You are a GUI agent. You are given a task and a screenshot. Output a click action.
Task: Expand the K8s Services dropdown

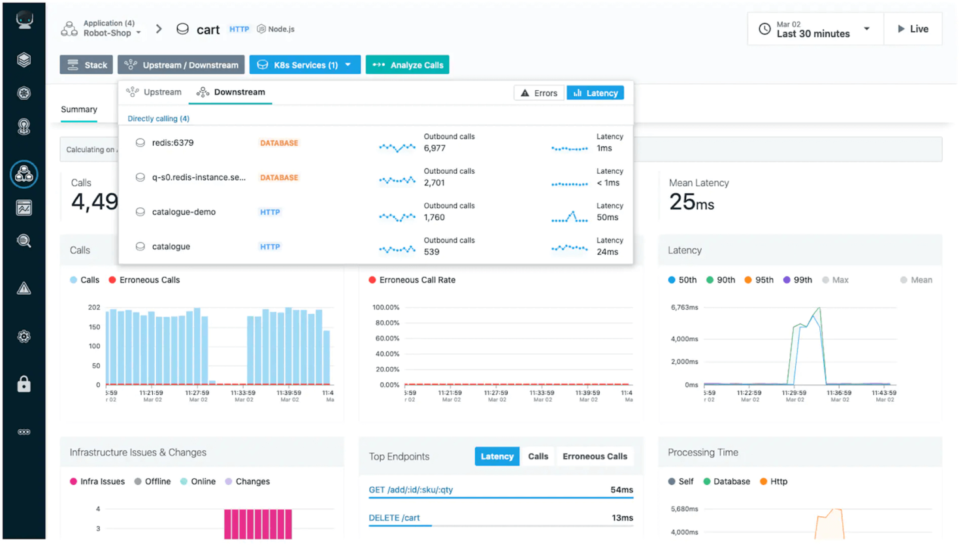304,65
